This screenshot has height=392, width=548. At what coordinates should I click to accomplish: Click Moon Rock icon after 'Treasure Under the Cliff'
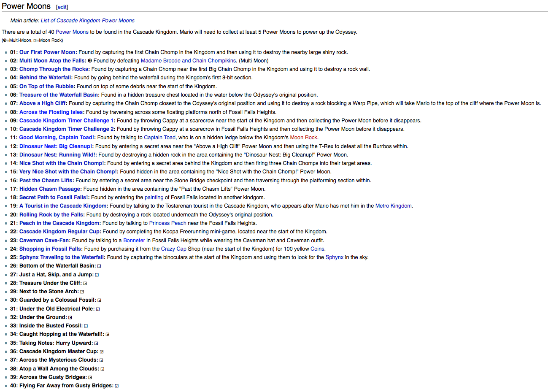point(85,284)
